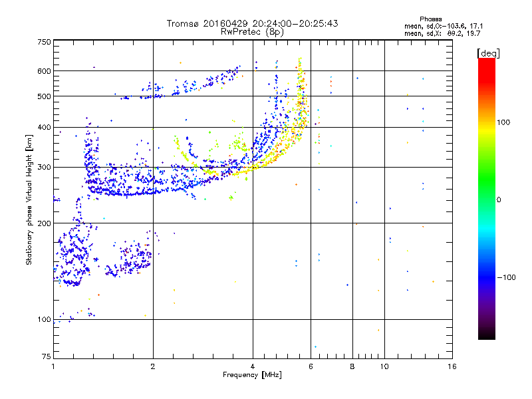Click the 'mean, sd,O: -103.6, 17.1' line
This screenshot has height=399, width=532.
(x=444, y=26)
